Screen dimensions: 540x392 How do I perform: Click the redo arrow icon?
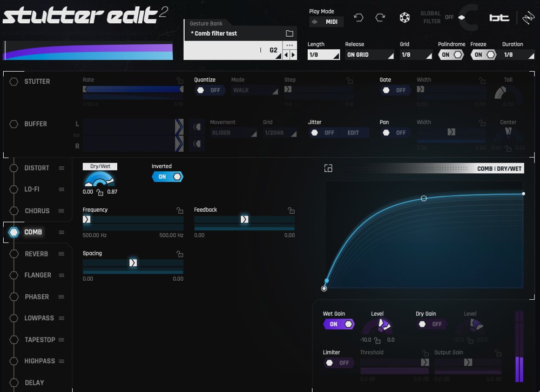click(x=380, y=18)
